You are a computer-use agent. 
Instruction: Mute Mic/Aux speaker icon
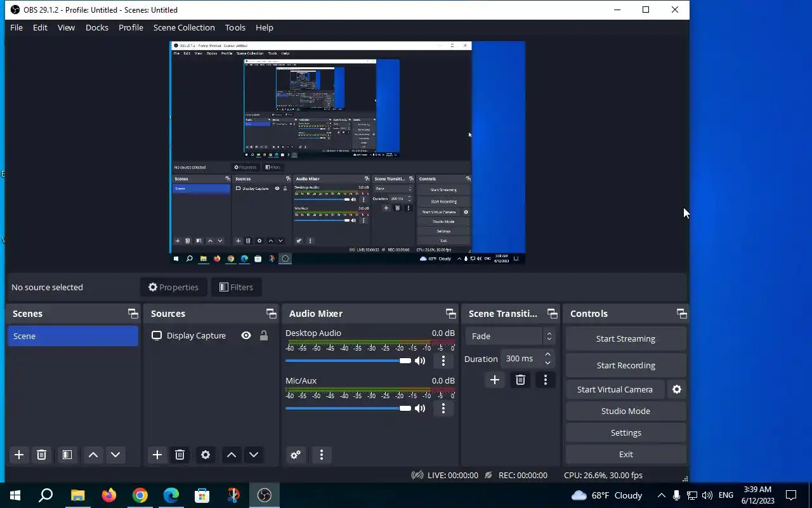click(x=420, y=408)
